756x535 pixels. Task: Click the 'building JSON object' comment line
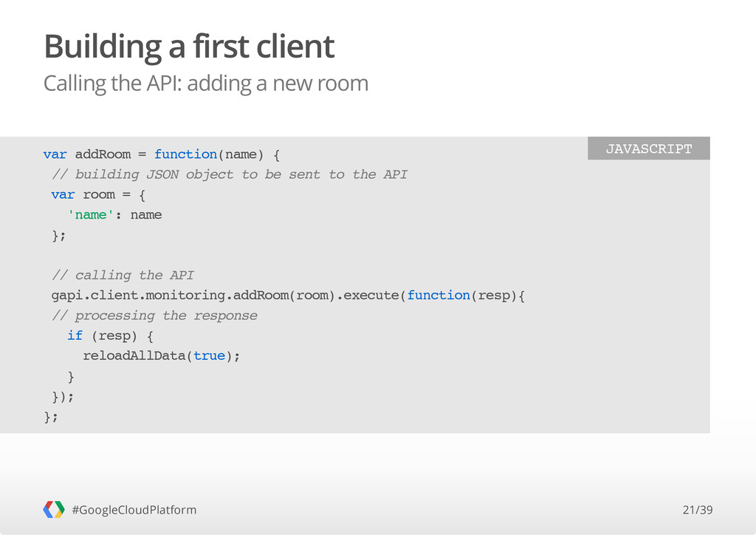230,174
